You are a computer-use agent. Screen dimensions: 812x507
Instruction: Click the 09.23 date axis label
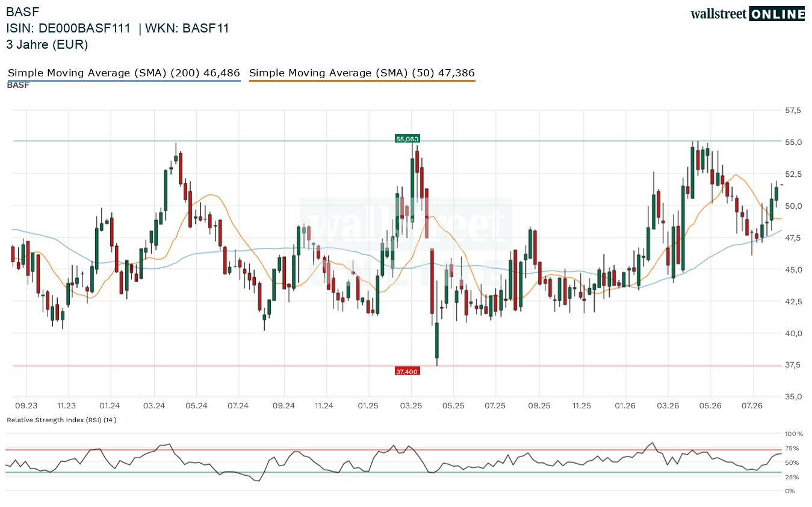pos(26,406)
